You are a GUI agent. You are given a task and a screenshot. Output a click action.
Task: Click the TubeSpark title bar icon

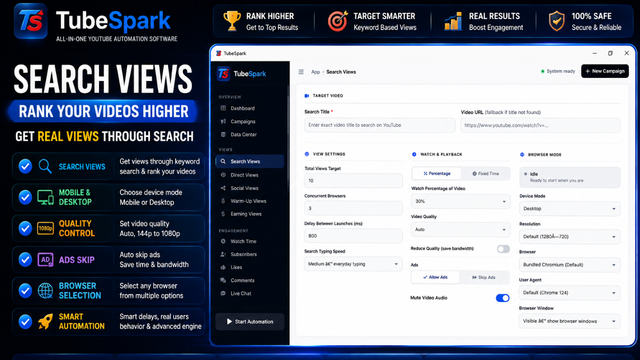click(x=219, y=53)
